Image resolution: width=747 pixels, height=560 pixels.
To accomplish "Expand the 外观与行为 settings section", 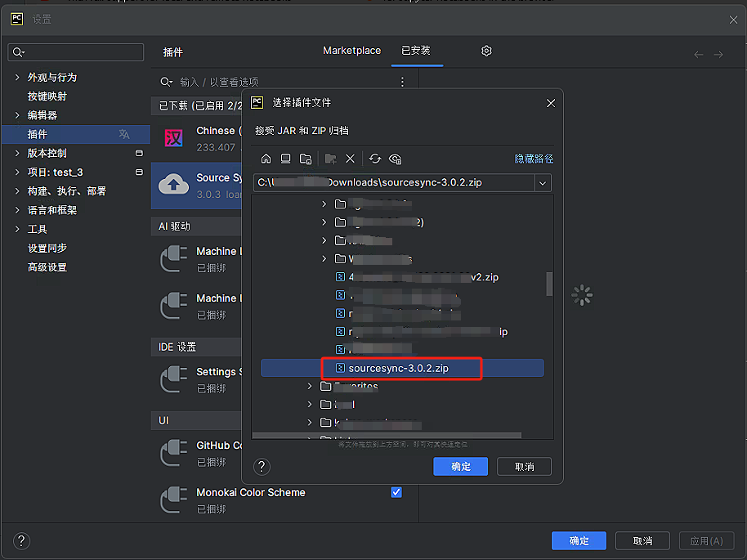I will [17, 77].
